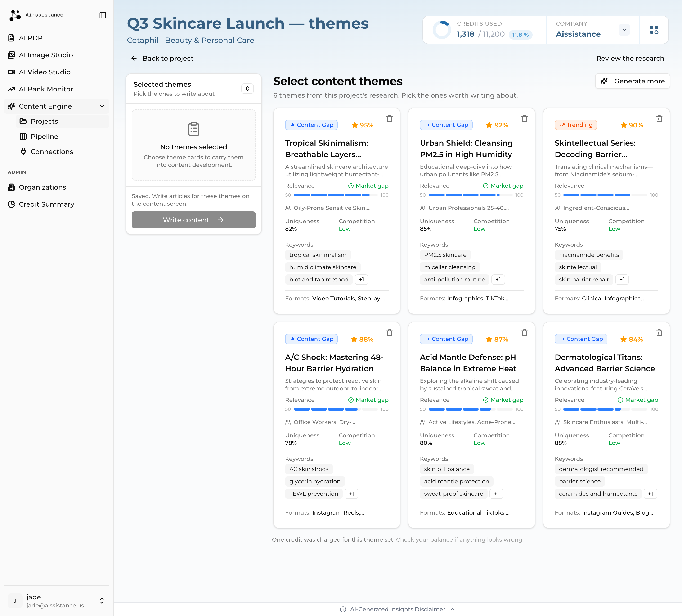Click Review the research
This screenshot has height=616, width=682.
click(x=630, y=58)
